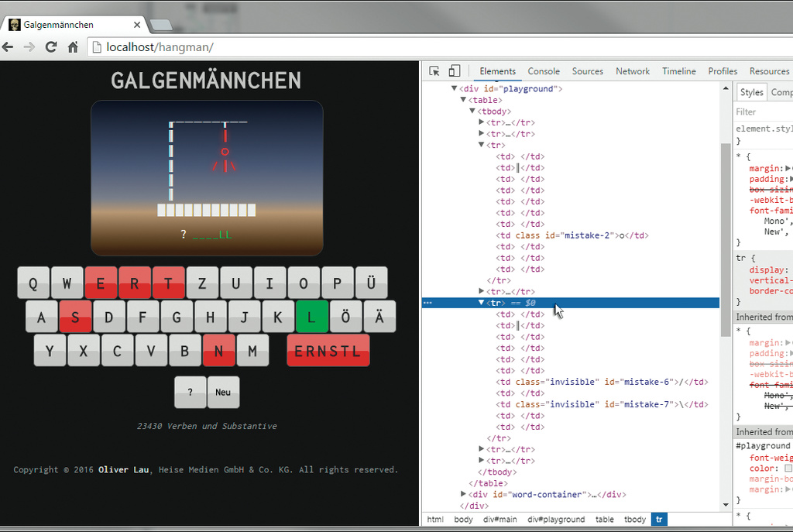This screenshot has width=793, height=532.
Task: Click the div#main breadcrumb
Action: pos(499,520)
